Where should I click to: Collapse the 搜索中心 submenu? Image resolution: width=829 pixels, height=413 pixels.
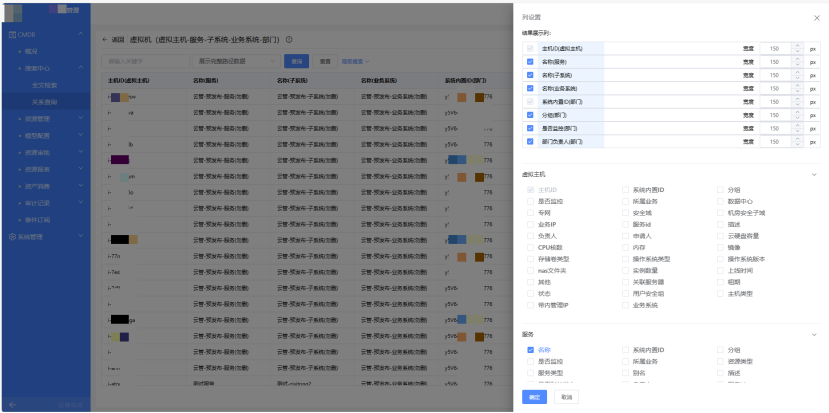coord(81,68)
